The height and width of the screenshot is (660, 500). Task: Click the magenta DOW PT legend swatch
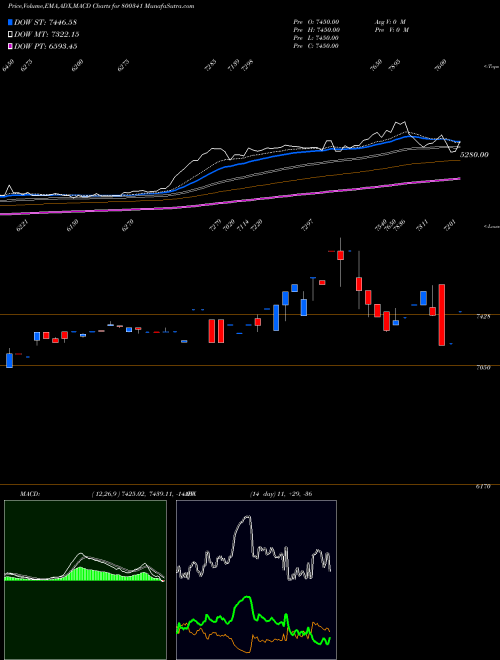click(11, 46)
